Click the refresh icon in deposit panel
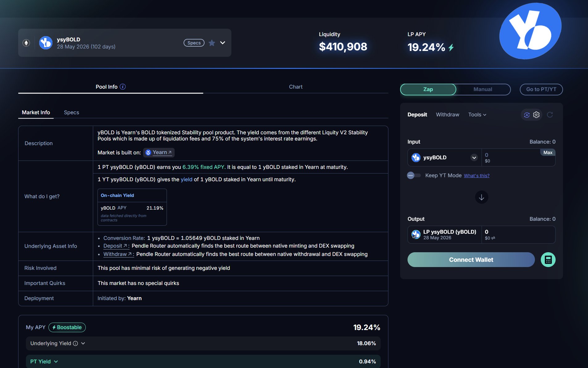 (550, 115)
